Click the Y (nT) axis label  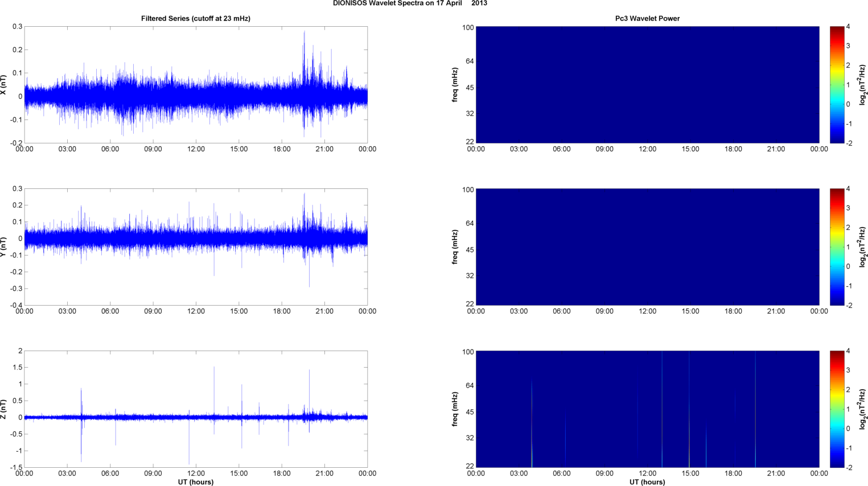pyautogui.click(x=3, y=247)
